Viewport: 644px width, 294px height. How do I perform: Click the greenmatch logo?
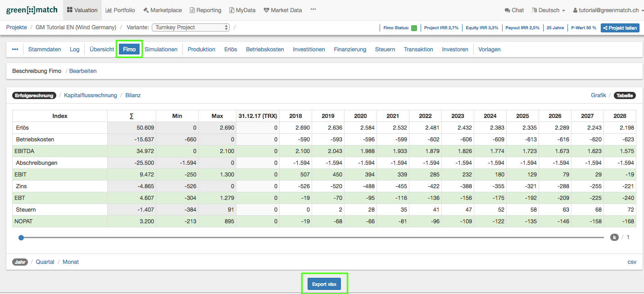(32, 9)
